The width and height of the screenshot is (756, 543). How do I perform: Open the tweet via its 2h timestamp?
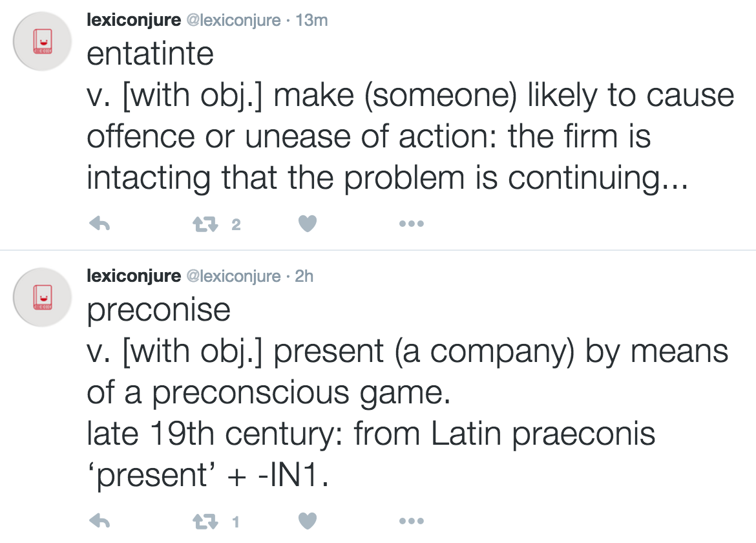tap(304, 277)
